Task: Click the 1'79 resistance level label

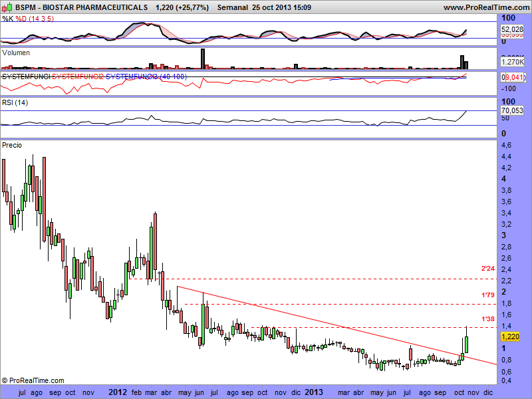Action: coord(488,295)
